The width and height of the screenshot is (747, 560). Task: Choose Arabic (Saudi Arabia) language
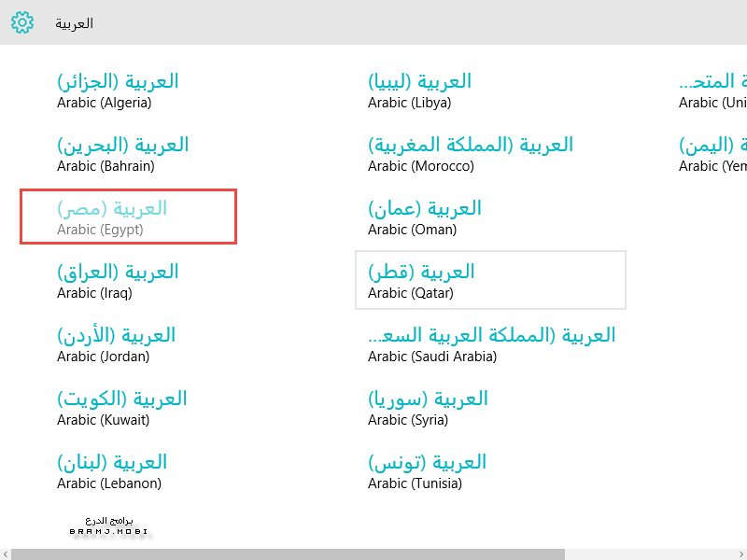pyautogui.click(x=492, y=344)
